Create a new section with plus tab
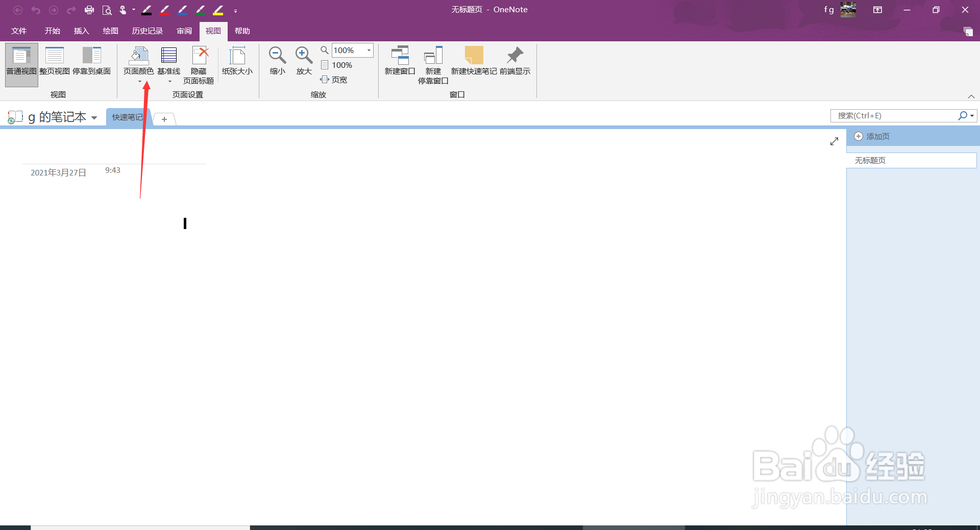 tap(164, 119)
